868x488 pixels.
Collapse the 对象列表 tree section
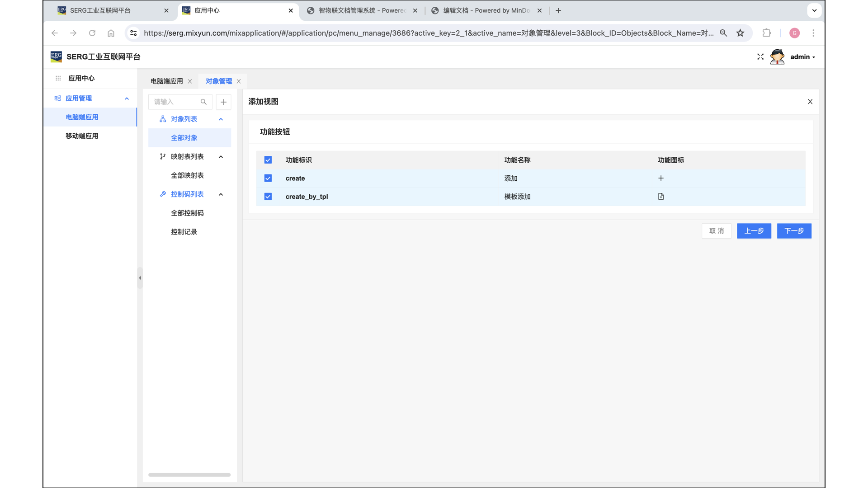point(221,119)
